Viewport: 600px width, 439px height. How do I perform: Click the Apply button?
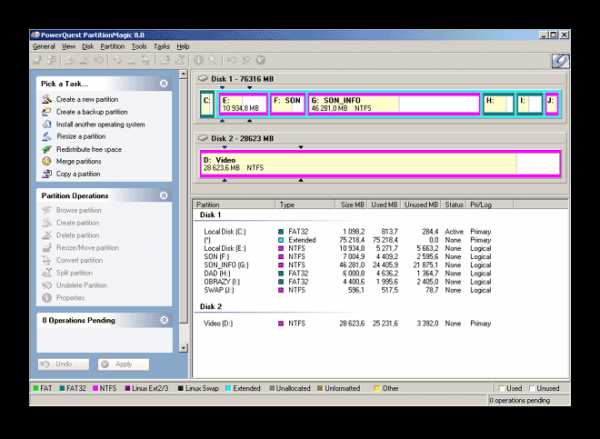[123, 364]
